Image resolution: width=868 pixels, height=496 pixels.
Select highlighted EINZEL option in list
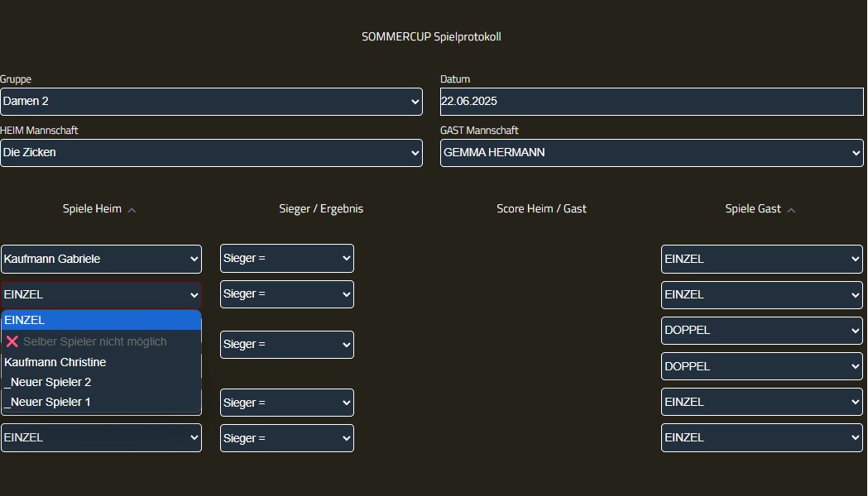pos(101,320)
